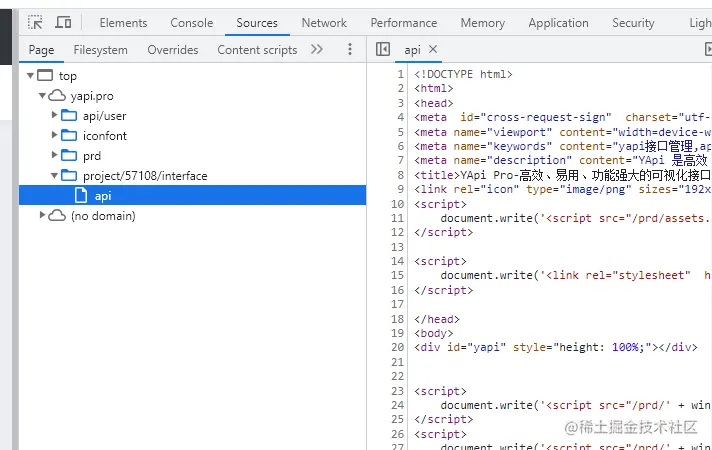Select the highlighted 'api' file row
This screenshot has height=450, width=712.
coord(193,195)
